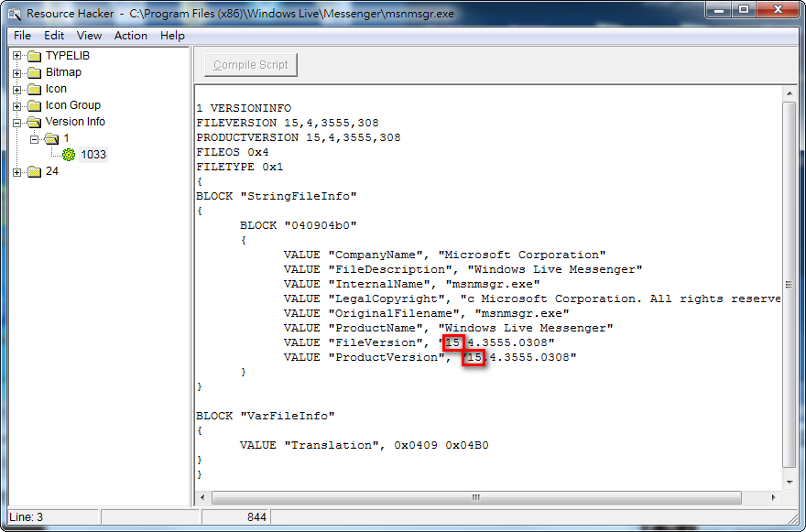Viewport: 806px width, 532px height.
Task: Select the 1033 resource item label
Action: point(93,155)
